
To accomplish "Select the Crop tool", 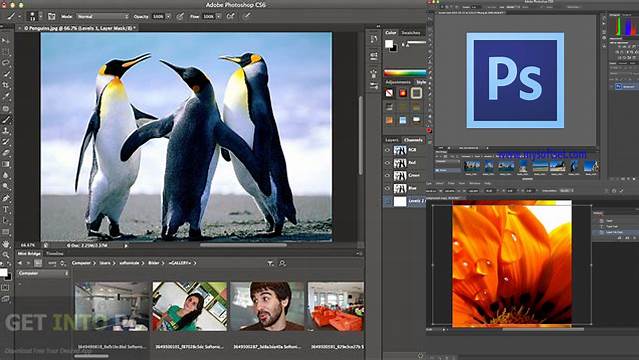I will coord(6,85).
